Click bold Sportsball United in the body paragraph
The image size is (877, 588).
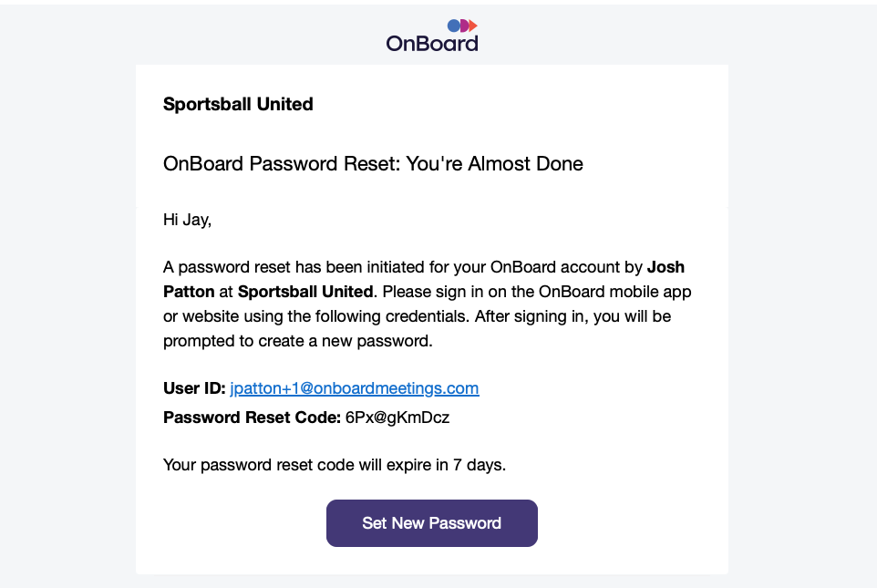click(x=305, y=293)
